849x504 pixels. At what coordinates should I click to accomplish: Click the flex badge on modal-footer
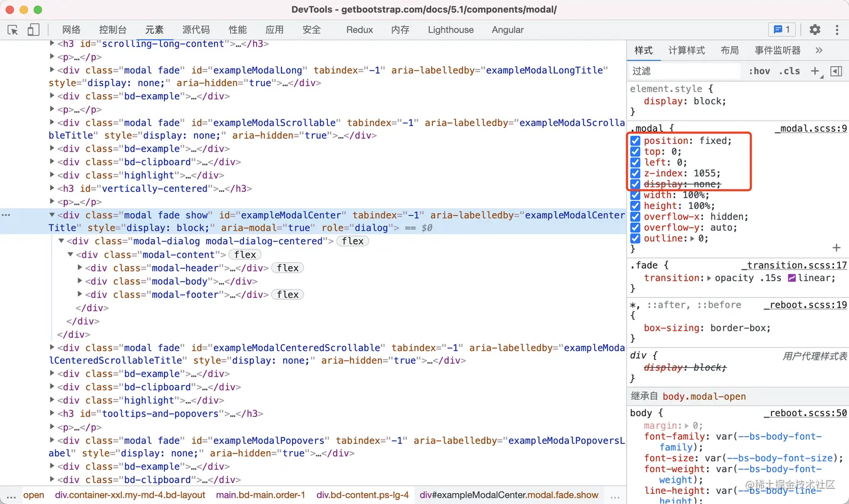287,294
